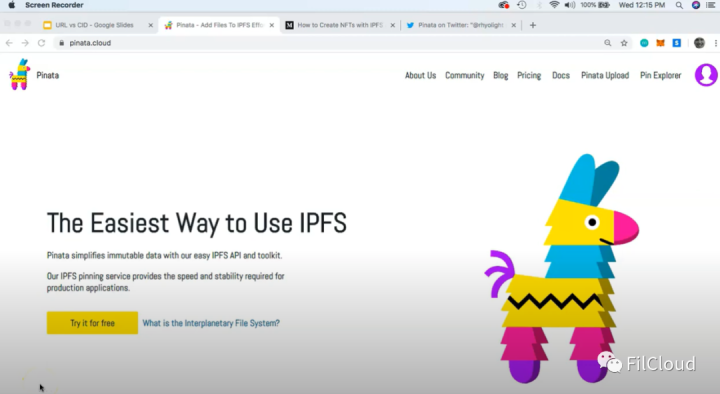
Task: Click the volume icon in menu bar
Action: [569, 5]
